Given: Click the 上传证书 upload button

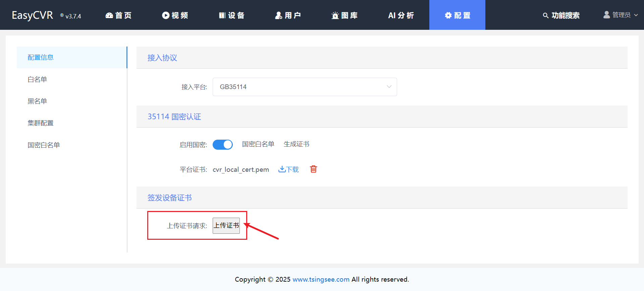Looking at the screenshot, I should pos(226,226).
